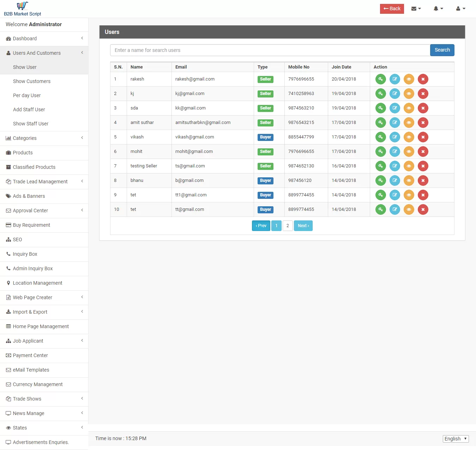Screen dimensions: 476x450
Task: Go to the Prev page
Action: (x=261, y=226)
